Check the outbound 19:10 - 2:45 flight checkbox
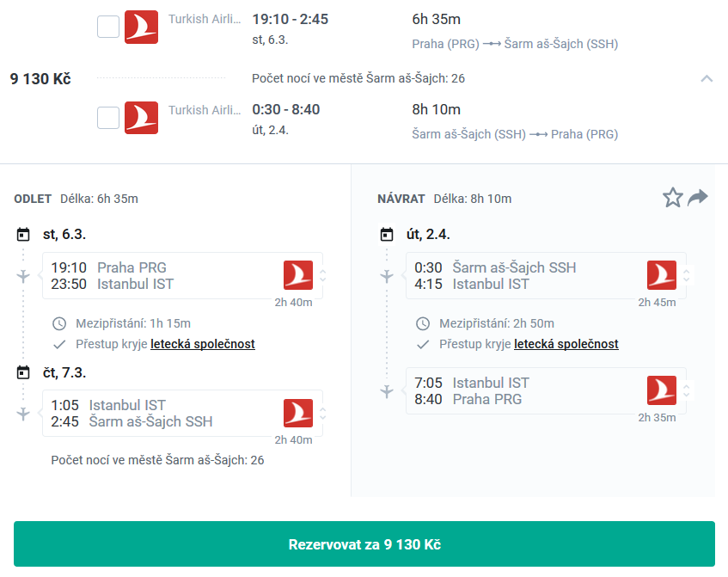728x577 pixels. [x=108, y=27]
